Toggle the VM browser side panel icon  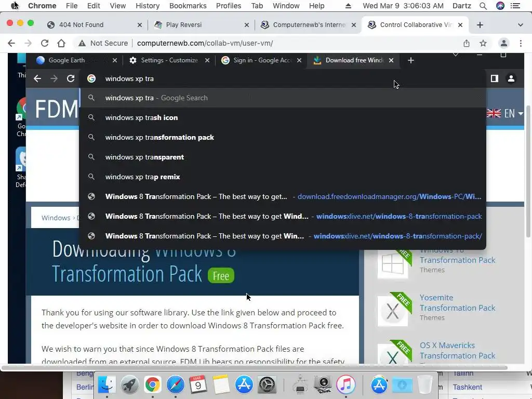(x=495, y=79)
